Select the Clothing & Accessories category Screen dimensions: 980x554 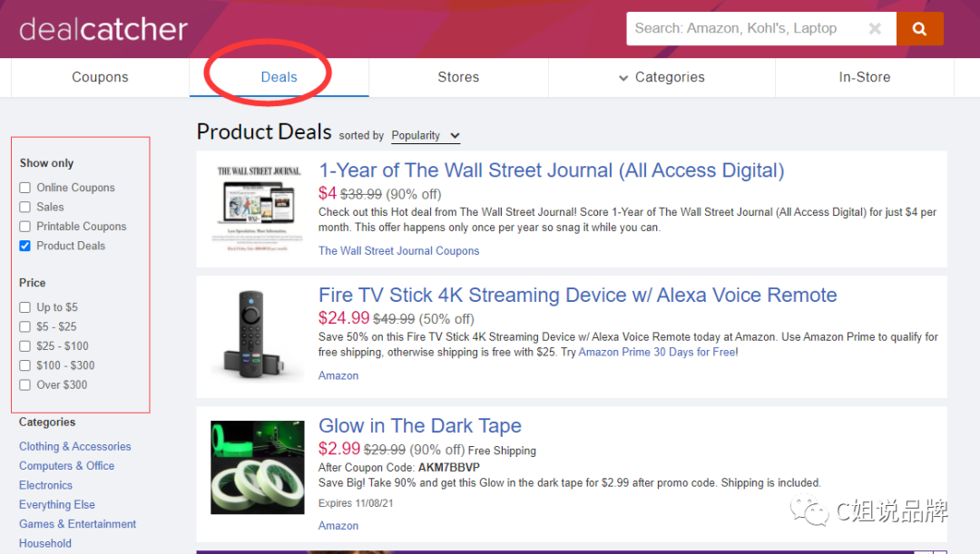pyautogui.click(x=74, y=446)
